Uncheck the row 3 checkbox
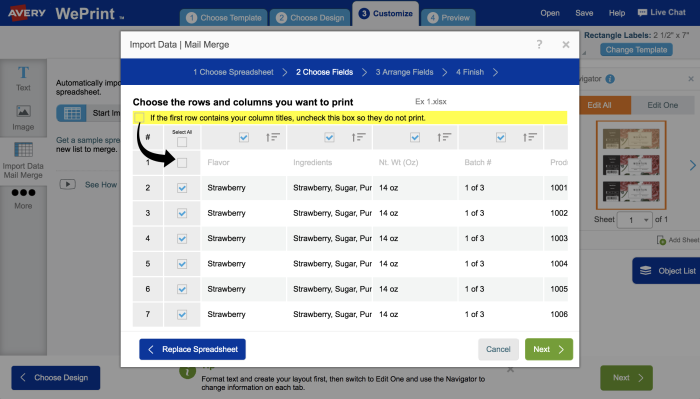700x399 pixels. tap(182, 213)
